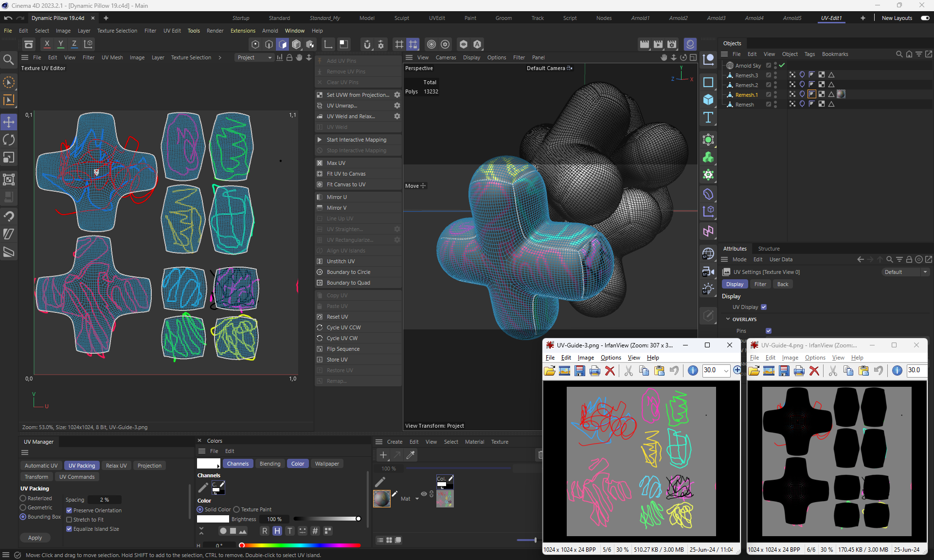
Task: Open the Default dropdown in UV Settings
Action: [x=905, y=272]
